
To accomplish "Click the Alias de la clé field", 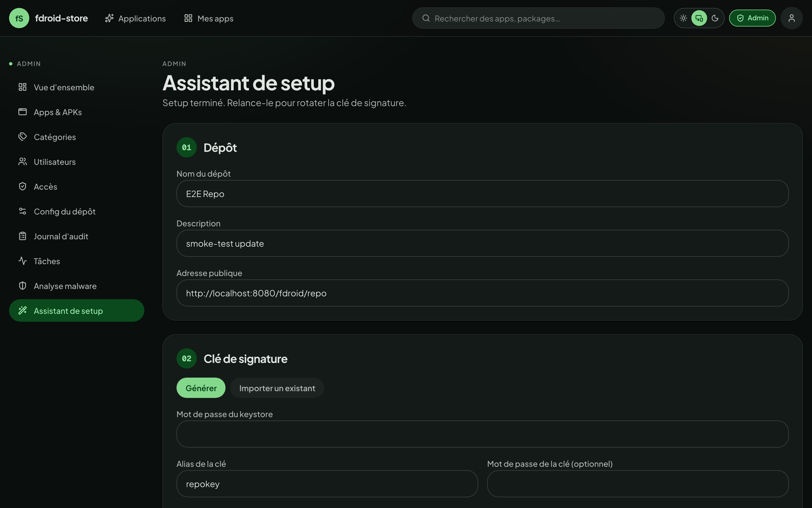I will pos(327,484).
